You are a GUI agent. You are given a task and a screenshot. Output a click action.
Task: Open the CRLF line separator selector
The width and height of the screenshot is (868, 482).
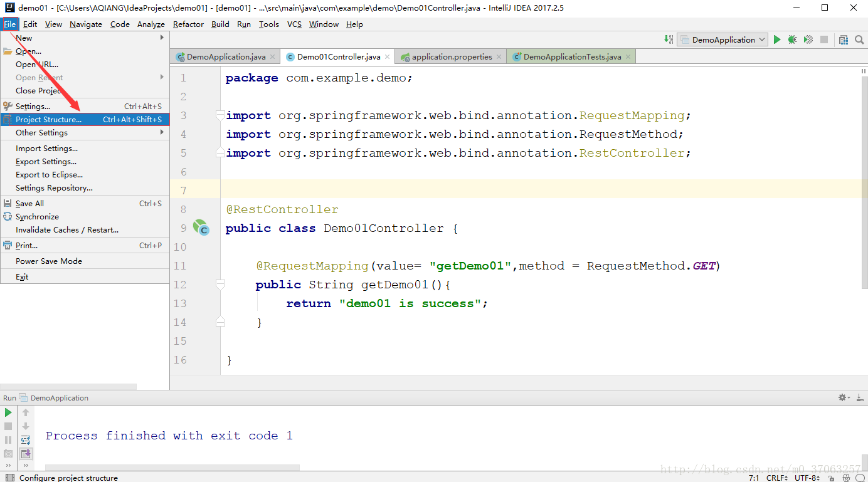(x=777, y=478)
